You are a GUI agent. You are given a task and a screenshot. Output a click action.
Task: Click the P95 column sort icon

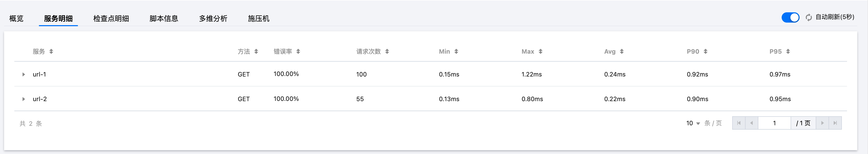(788, 51)
